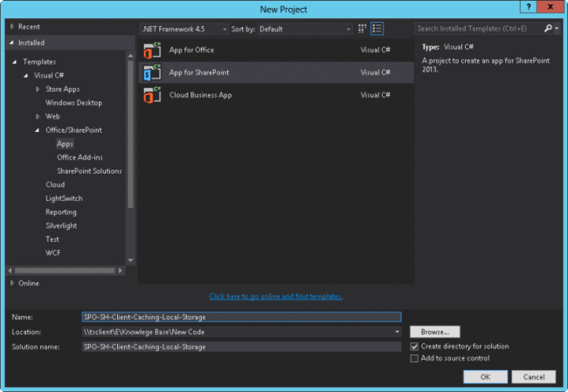The height and width of the screenshot is (392, 568).
Task: Toggle Create directory for solution checkbox
Action: point(414,347)
